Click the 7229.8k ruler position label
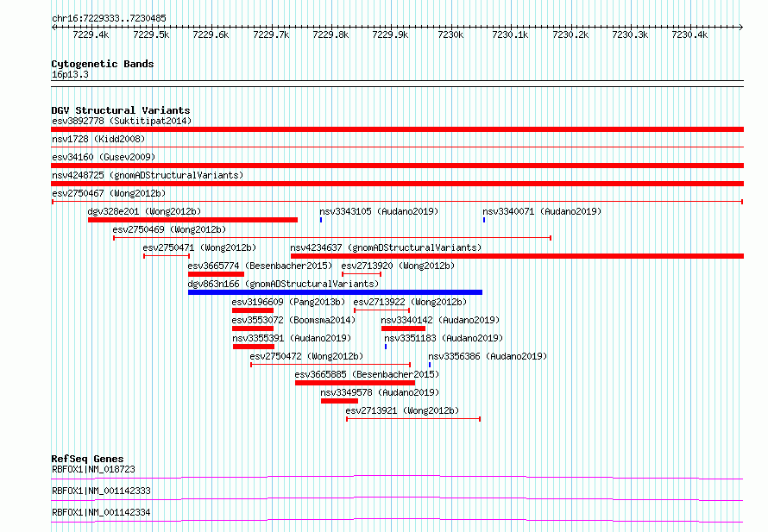The image size is (768, 532). tap(330, 34)
